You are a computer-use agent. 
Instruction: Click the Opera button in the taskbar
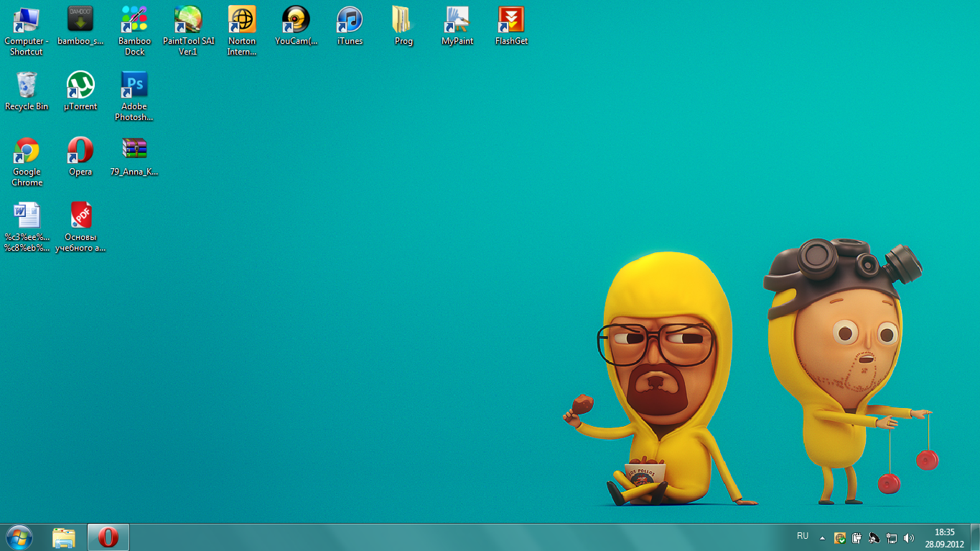coord(108,537)
